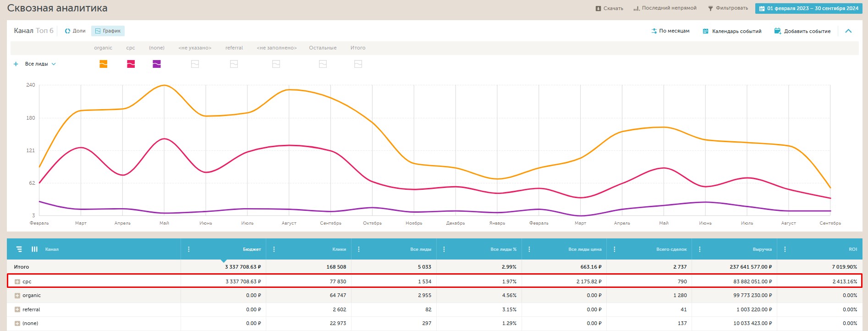868x331 pixels.
Task: Expand the cpc channel row
Action: click(17, 282)
